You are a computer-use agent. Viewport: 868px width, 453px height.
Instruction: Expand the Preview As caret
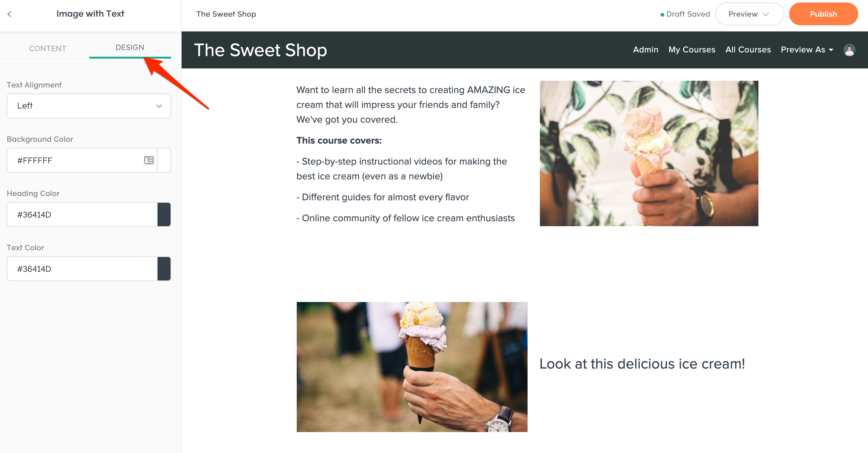point(831,50)
